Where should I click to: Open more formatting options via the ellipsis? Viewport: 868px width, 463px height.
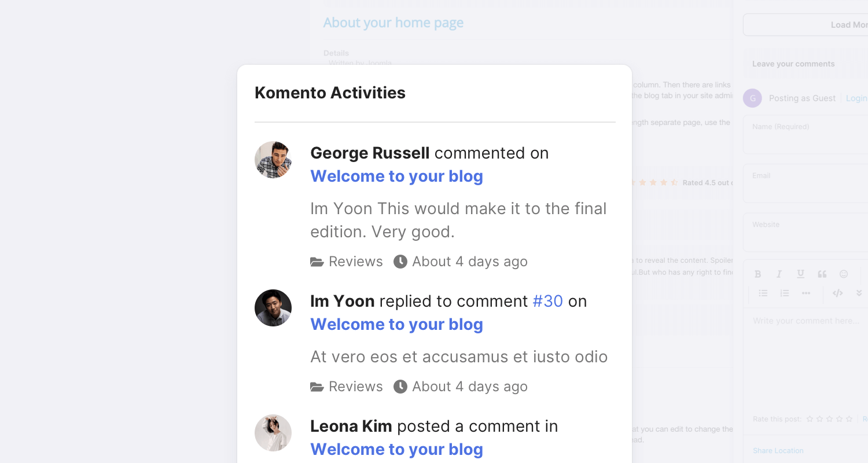(x=806, y=293)
